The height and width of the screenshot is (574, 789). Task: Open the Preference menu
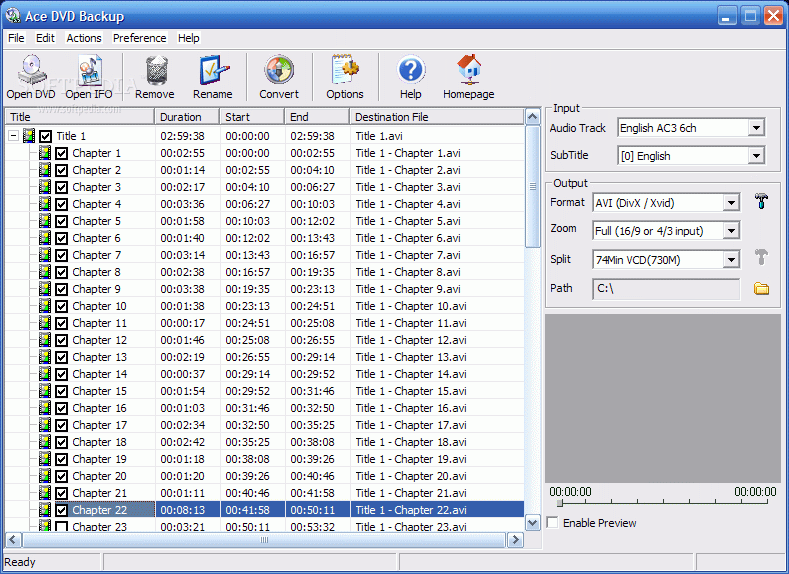139,38
